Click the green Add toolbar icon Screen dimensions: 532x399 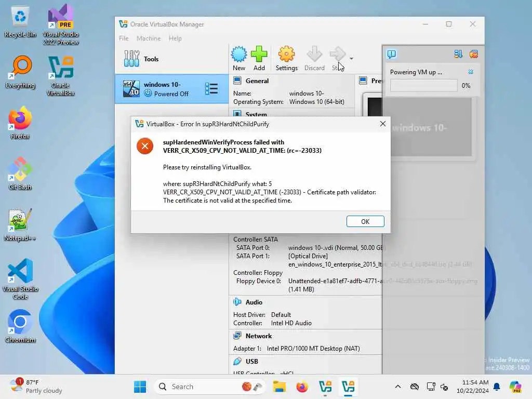coord(259,58)
